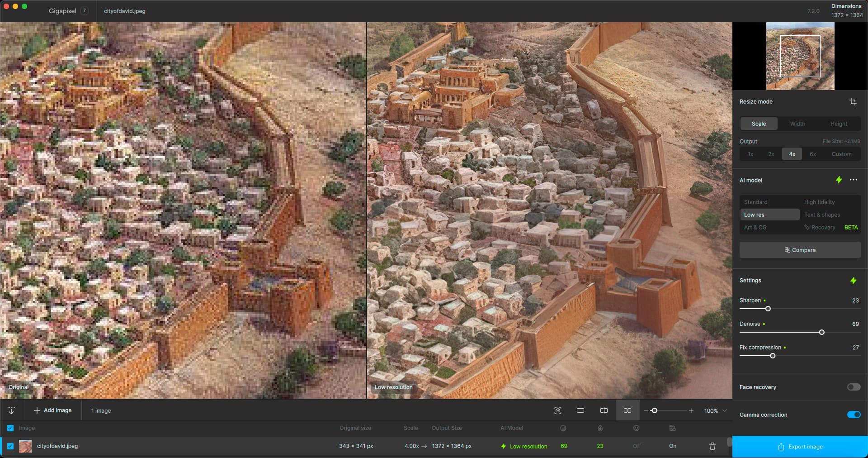Click the lightning bolt next to AI model

[839, 180]
